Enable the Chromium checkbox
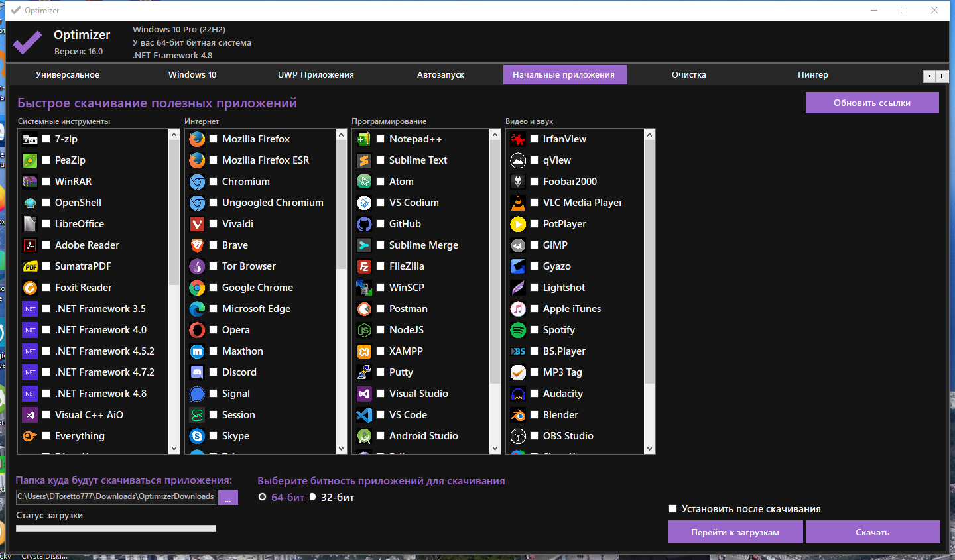The height and width of the screenshot is (560, 955). point(214,182)
